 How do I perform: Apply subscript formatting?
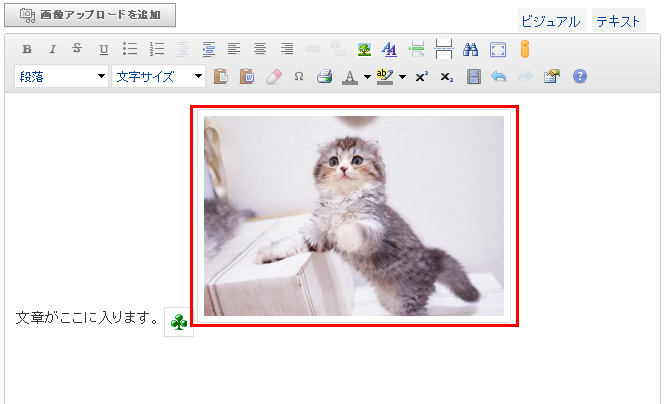[447, 77]
